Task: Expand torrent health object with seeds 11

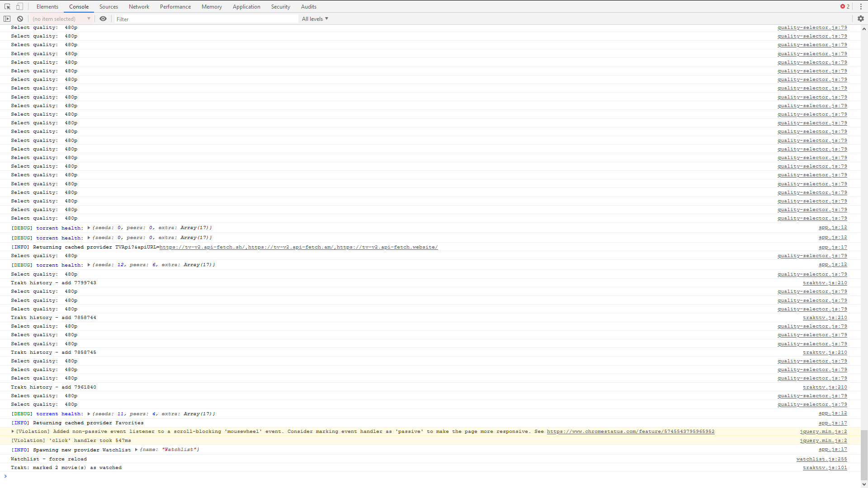Action: pos(89,414)
